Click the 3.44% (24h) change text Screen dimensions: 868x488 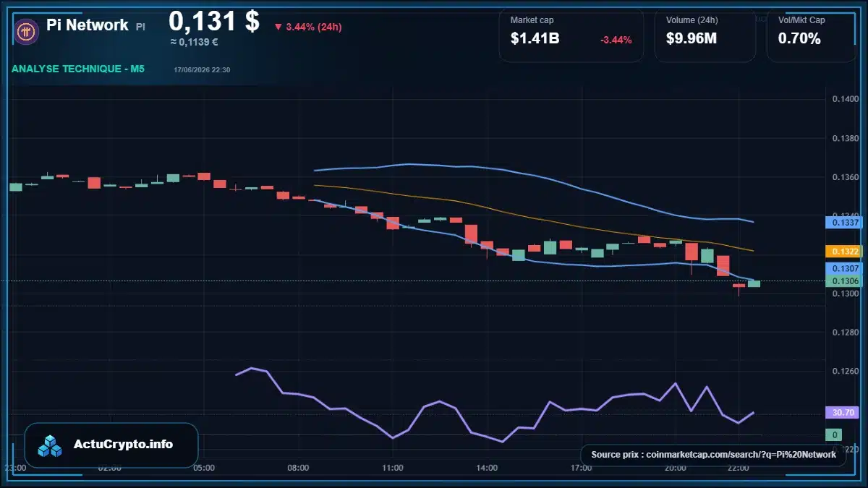point(314,27)
